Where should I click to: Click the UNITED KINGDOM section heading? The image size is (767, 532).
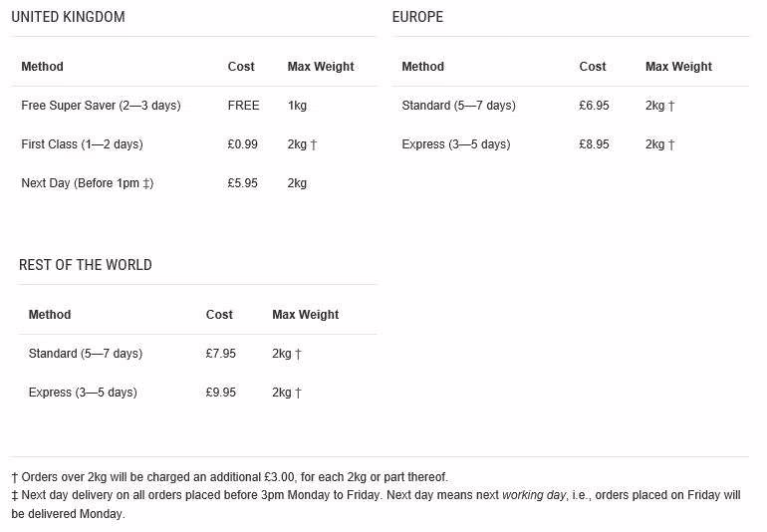(x=68, y=18)
